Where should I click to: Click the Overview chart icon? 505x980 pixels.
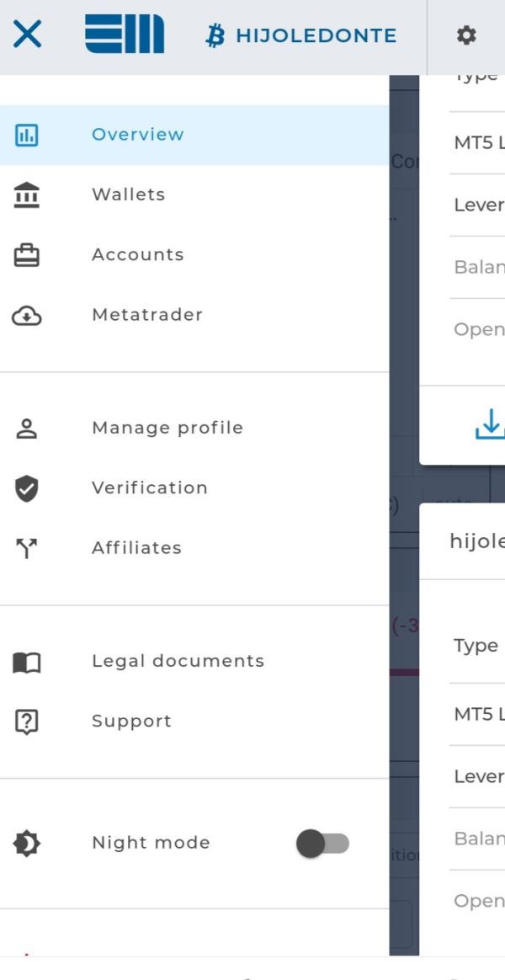(x=27, y=135)
